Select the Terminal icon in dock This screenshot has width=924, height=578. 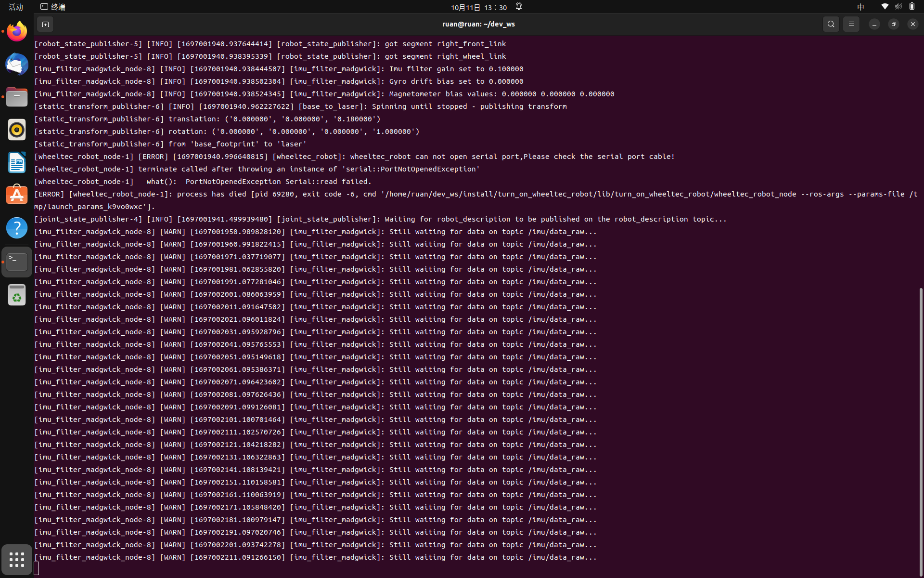point(17,262)
